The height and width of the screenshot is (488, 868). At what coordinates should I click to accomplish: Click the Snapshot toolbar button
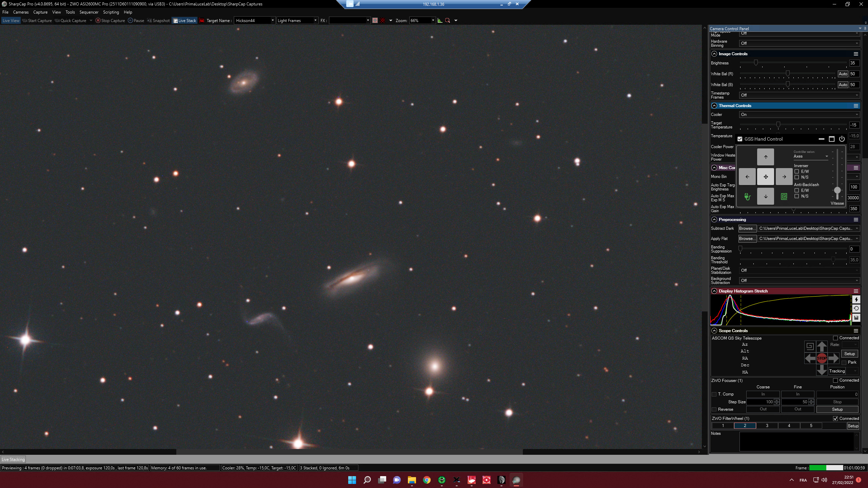click(x=159, y=21)
